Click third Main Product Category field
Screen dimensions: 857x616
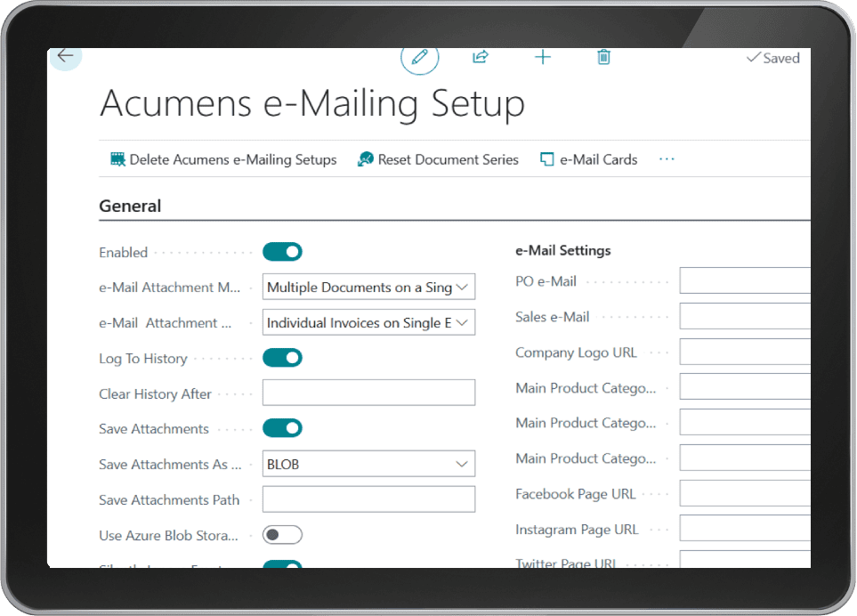[x=746, y=458]
